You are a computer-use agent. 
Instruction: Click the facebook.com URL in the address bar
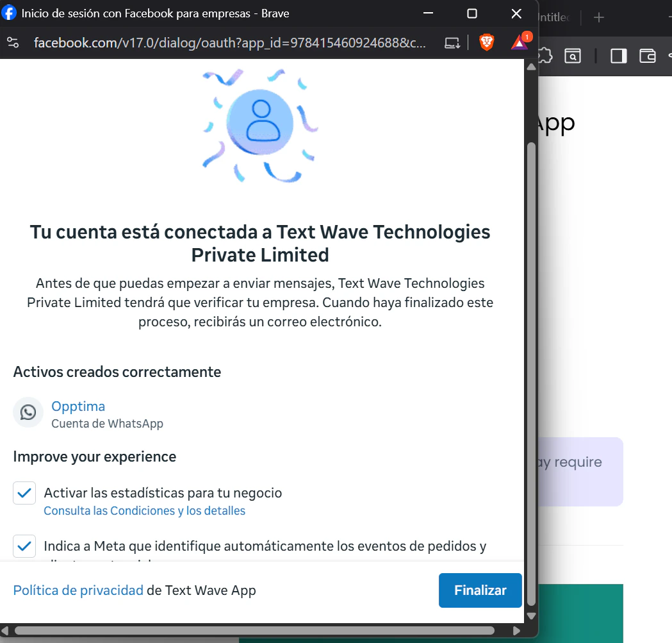tap(230, 42)
